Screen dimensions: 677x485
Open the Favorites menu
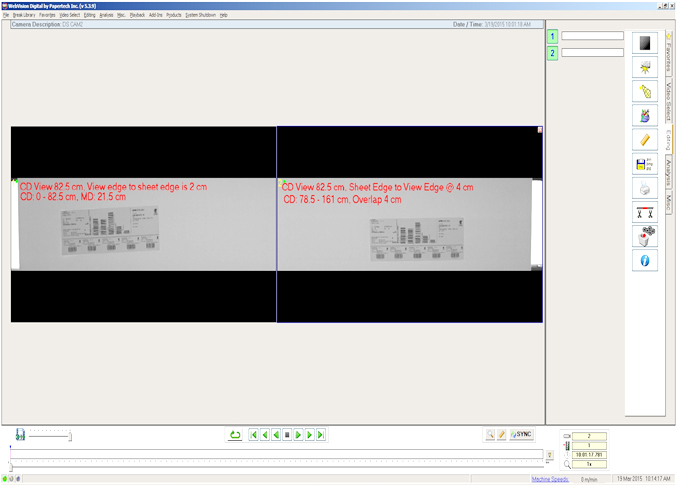pos(47,15)
